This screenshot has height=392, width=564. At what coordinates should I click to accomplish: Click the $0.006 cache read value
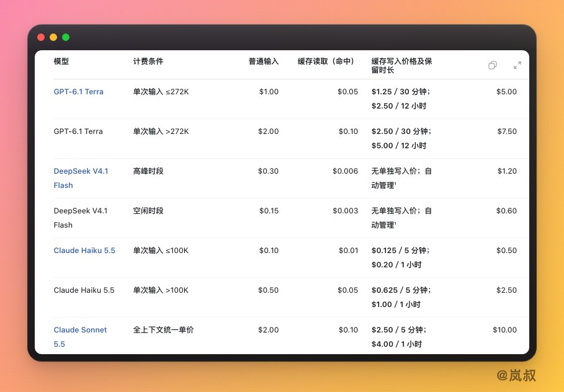(346, 171)
